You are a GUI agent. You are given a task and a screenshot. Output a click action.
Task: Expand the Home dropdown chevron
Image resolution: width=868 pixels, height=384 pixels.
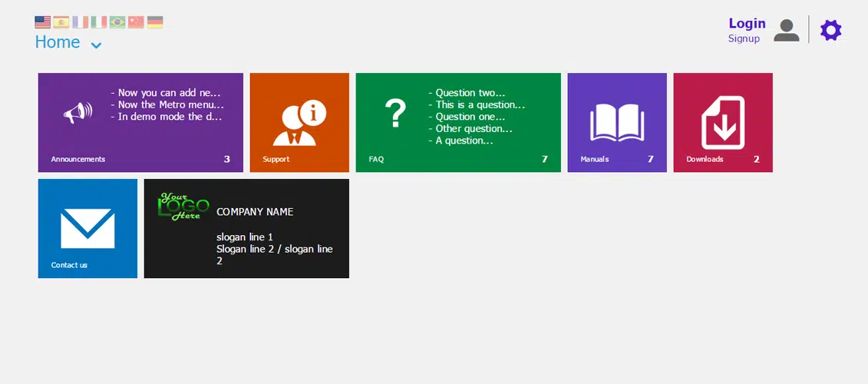coord(96,45)
